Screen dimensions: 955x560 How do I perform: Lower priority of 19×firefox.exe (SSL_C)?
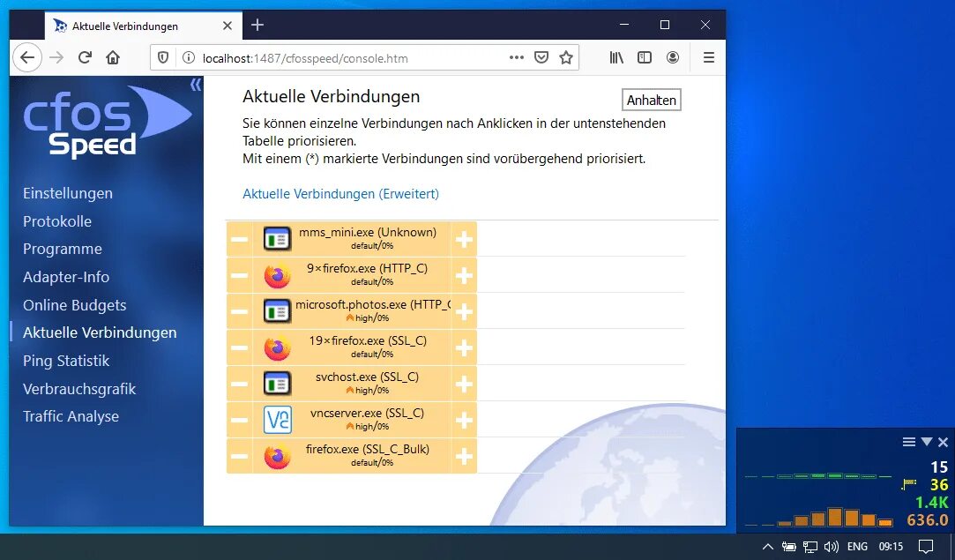click(239, 347)
